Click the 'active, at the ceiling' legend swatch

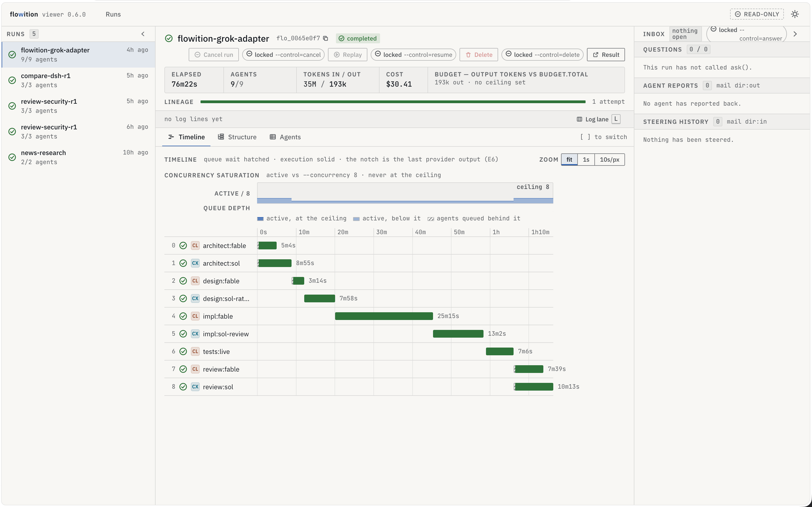[x=260, y=219]
